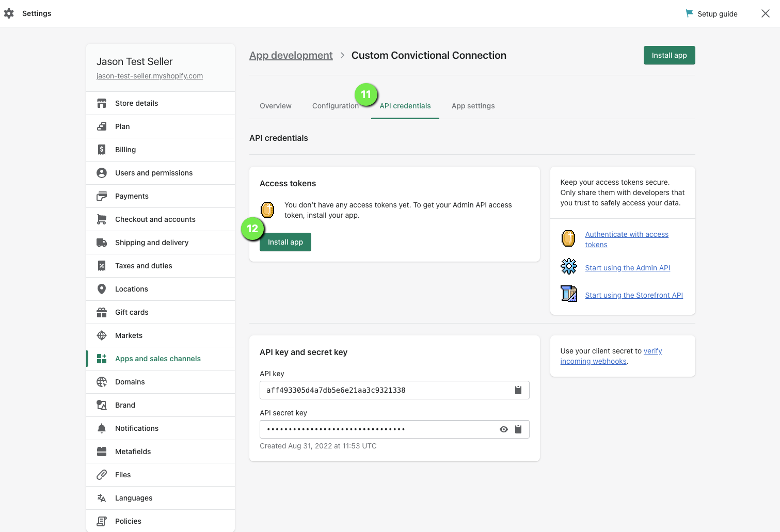
Task: Click the Plan icon in sidebar
Action: click(x=102, y=126)
